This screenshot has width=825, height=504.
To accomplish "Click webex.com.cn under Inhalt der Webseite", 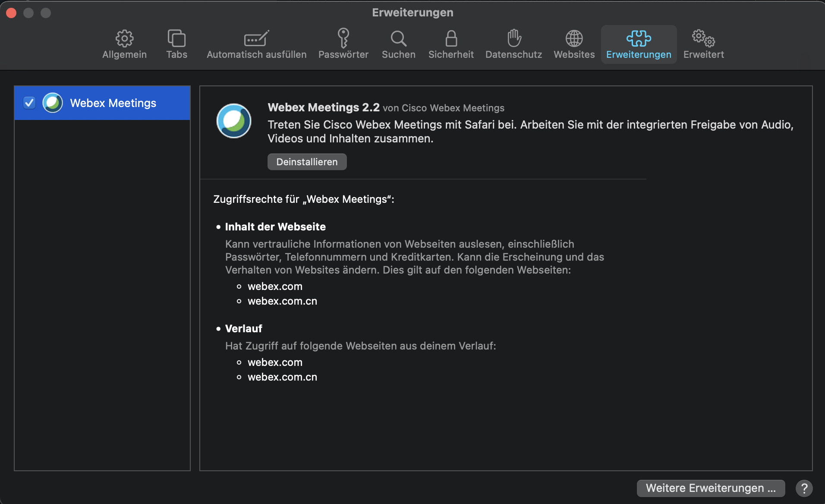I will [282, 301].
